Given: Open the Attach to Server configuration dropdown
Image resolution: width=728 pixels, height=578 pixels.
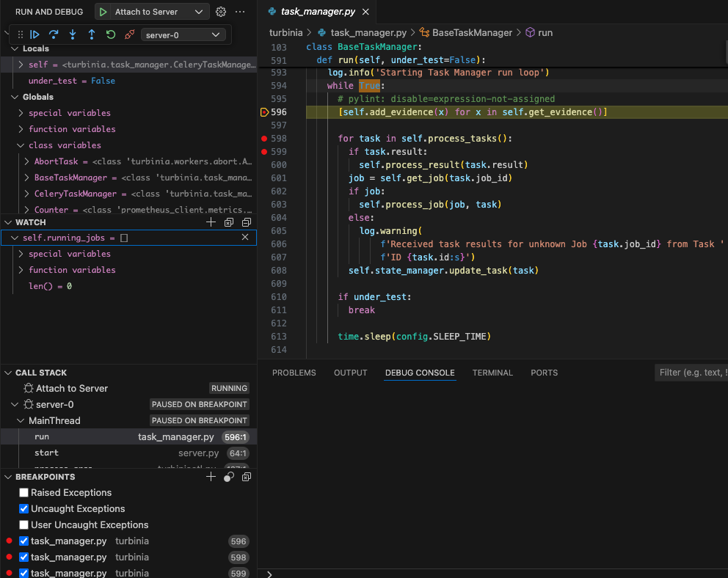Looking at the screenshot, I should [199, 12].
